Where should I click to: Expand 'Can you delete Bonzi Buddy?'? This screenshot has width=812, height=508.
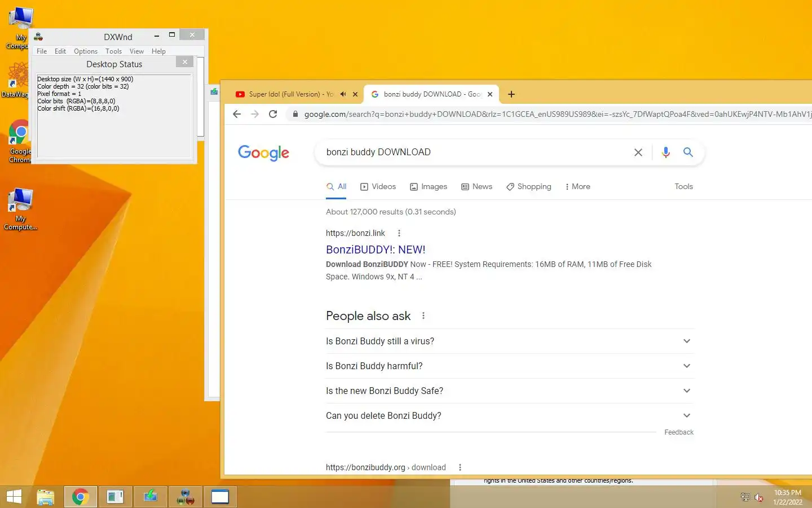coord(509,416)
